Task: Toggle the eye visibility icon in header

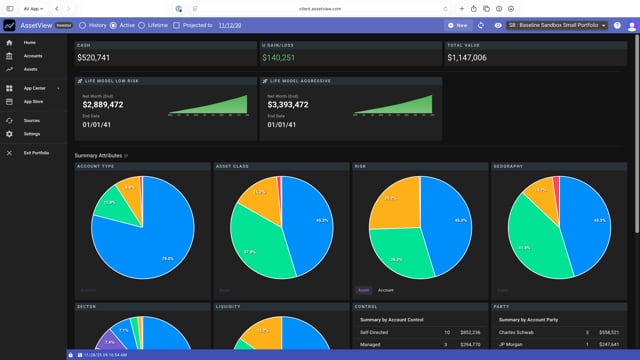Action: point(498,25)
